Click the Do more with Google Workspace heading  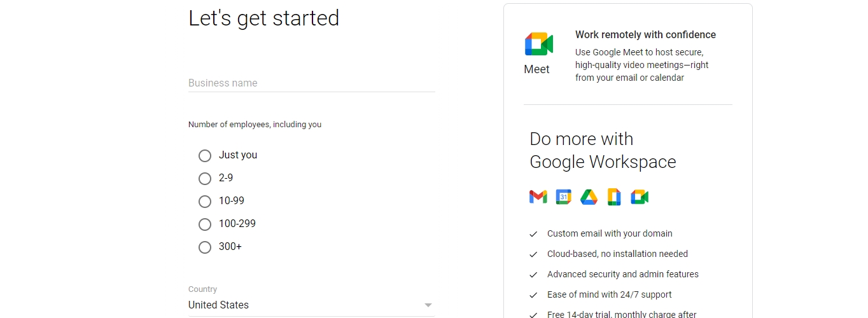(x=603, y=151)
